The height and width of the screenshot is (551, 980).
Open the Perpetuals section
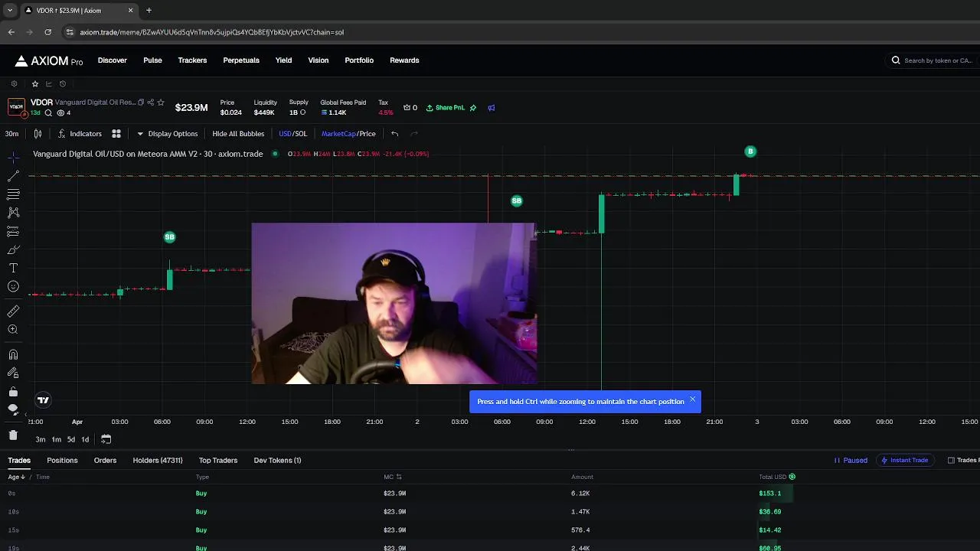(241, 60)
